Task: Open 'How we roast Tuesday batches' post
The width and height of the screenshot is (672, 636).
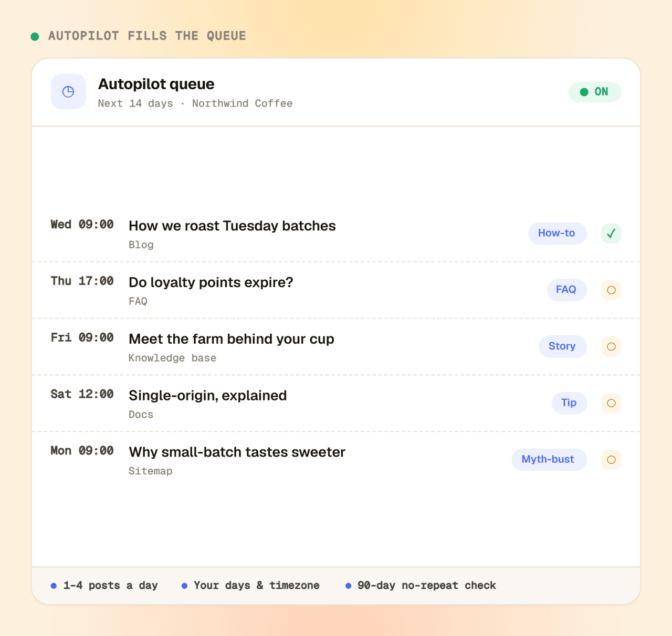Action: 232,226
